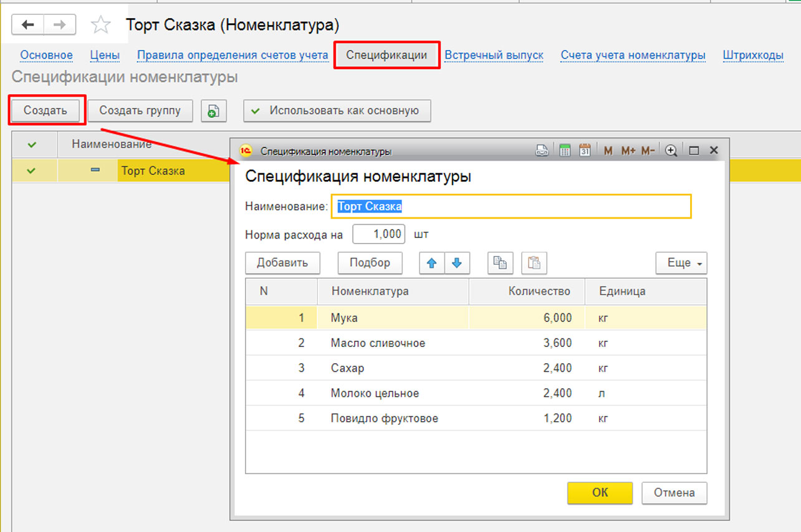Expand the Еще dropdown menu
The height and width of the screenshot is (532, 801).
click(681, 263)
